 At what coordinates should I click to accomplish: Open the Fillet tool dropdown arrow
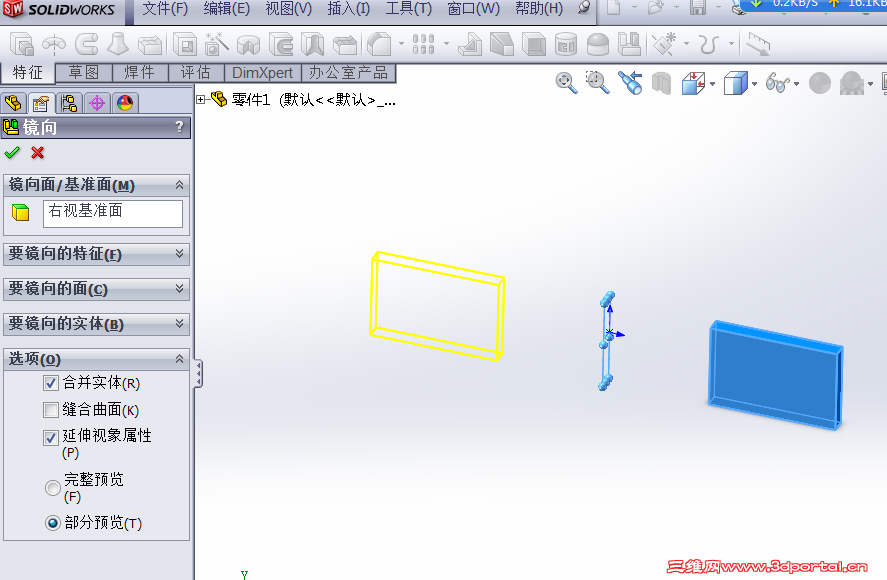click(x=401, y=44)
